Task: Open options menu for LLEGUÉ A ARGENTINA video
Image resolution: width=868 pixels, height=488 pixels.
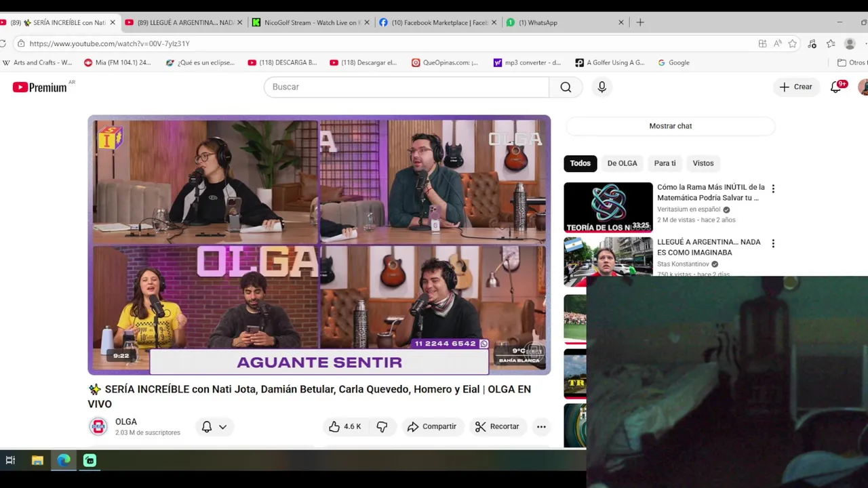Action: (773, 243)
